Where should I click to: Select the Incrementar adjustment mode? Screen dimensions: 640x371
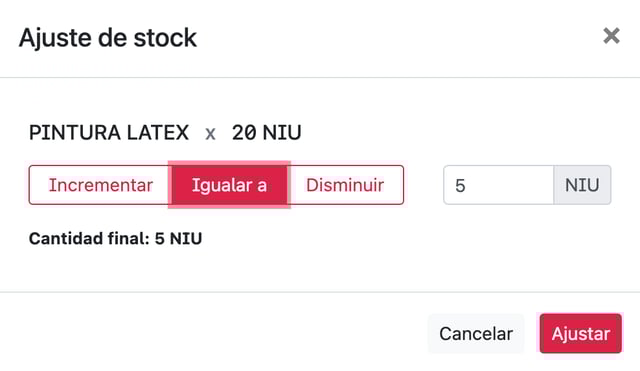pos(100,185)
